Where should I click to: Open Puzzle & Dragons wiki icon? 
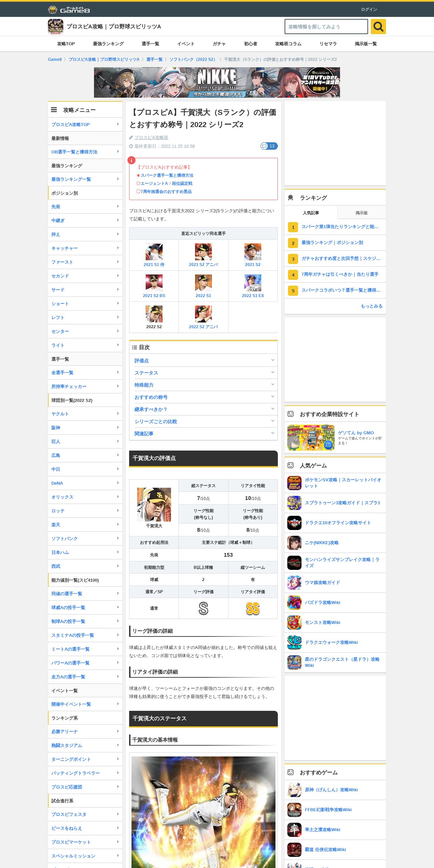tap(294, 603)
